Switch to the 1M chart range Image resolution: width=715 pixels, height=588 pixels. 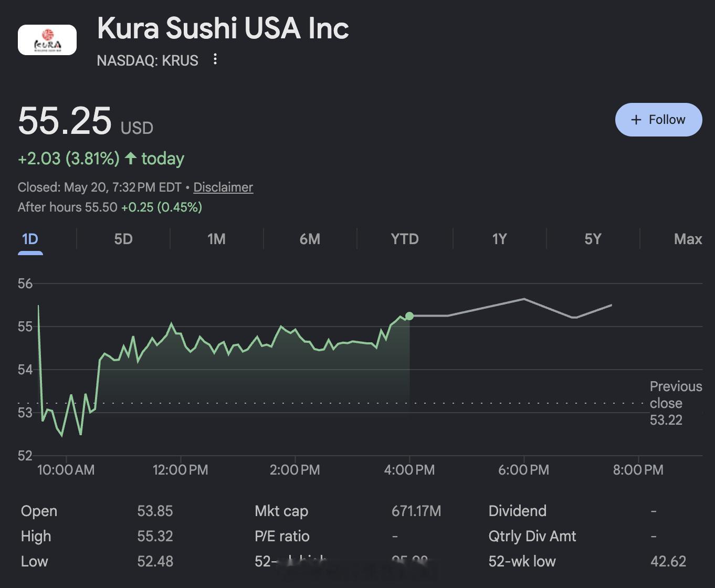[216, 239]
